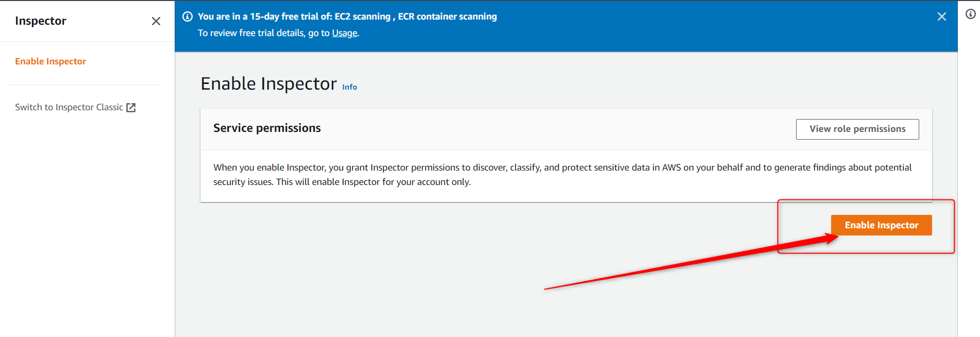980x337 pixels.
Task: Click the Info link next to the Enable Inspector heading
Action: (349, 87)
